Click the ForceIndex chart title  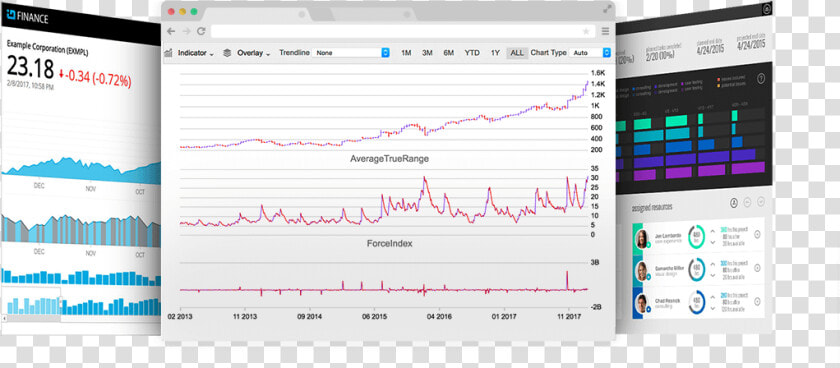pos(389,244)
